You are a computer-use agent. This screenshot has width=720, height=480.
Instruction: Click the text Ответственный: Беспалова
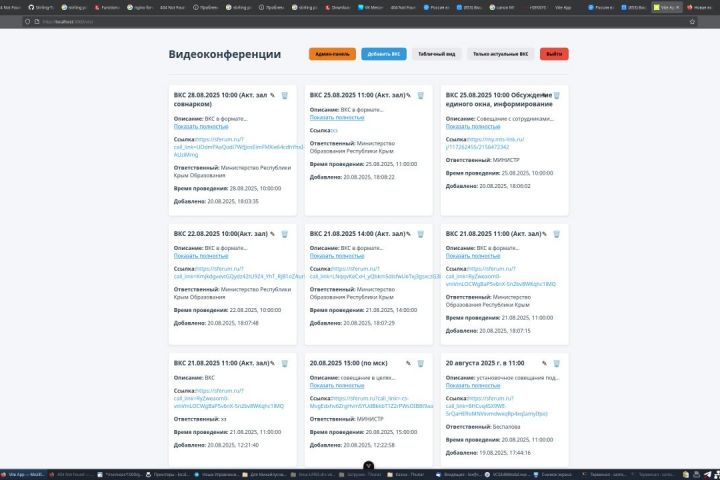pyautogui.click(x=483, y=427)
